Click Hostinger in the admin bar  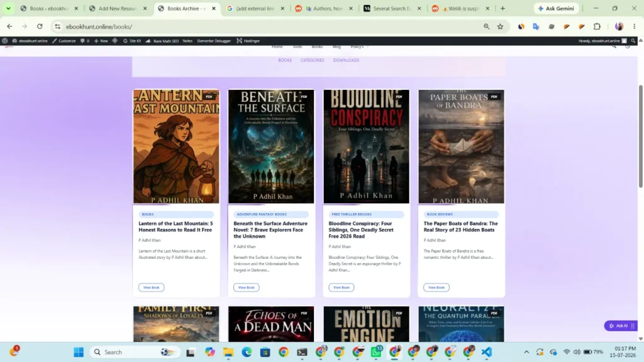pyautogui.click(x=248, y=41)
